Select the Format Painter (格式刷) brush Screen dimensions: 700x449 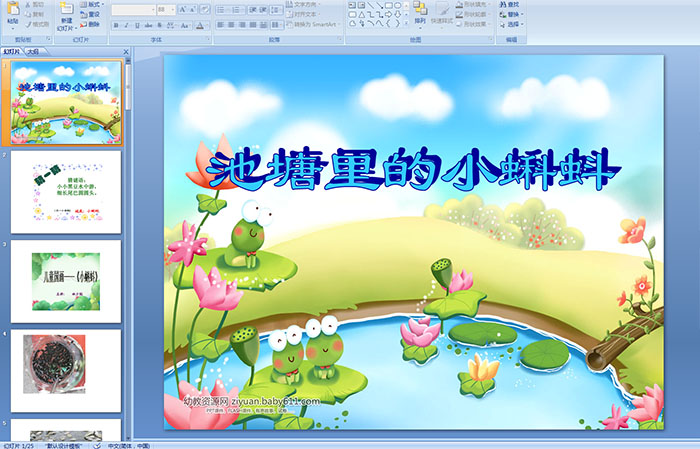28,25
